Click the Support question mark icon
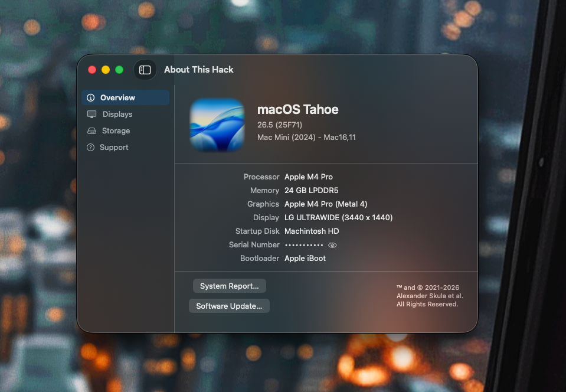566x392 pixels. [x=91, y=147]
